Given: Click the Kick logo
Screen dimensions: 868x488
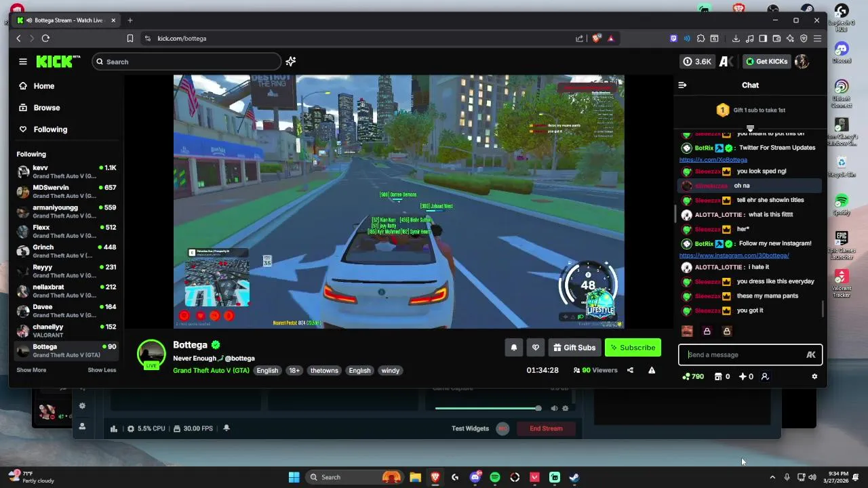Looking at the screenshot, I should coord(58,62).
